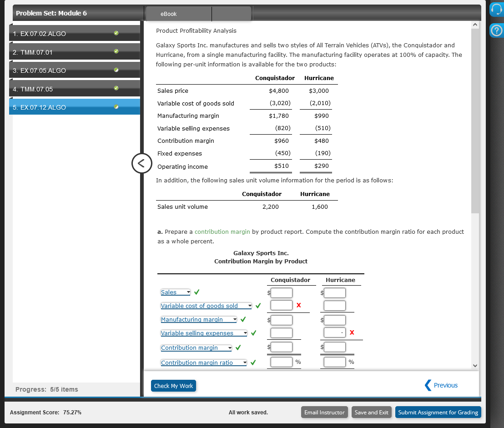The width and height of the screenshot is (504, 428).
Task: Click the Previous navigation link
Action: 445,385
